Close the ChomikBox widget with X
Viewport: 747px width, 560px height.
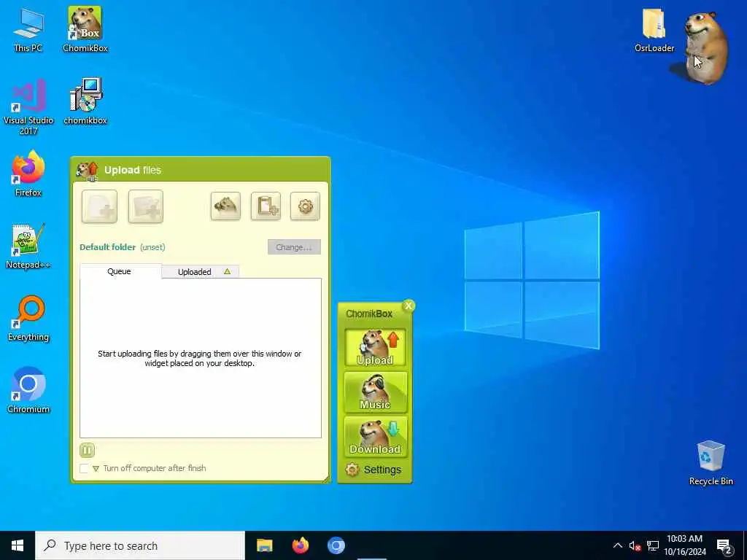[x=409, y=306]
